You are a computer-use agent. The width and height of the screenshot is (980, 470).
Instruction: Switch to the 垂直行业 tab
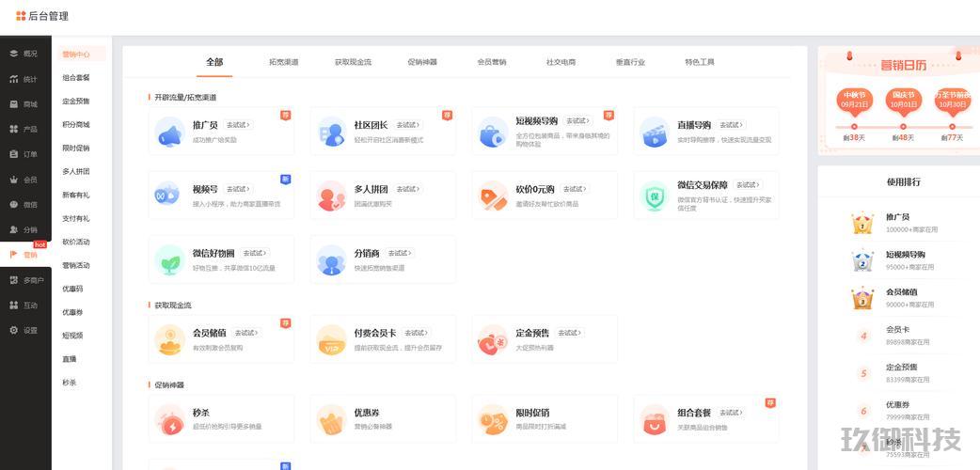coord(631,62)
